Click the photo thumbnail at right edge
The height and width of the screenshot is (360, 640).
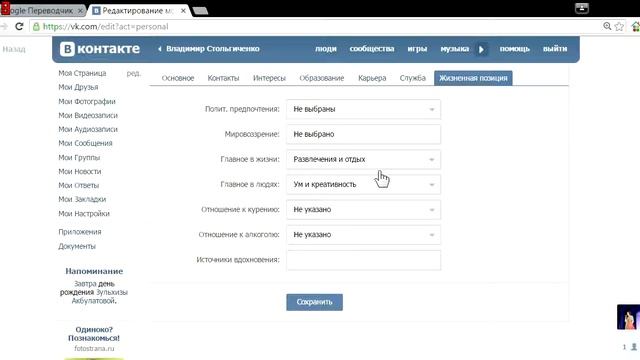pyautogui.click(x=629, y=317)
